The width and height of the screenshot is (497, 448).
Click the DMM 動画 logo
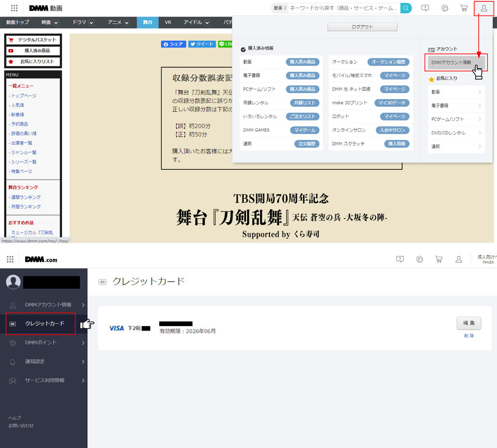click(46, 8)
